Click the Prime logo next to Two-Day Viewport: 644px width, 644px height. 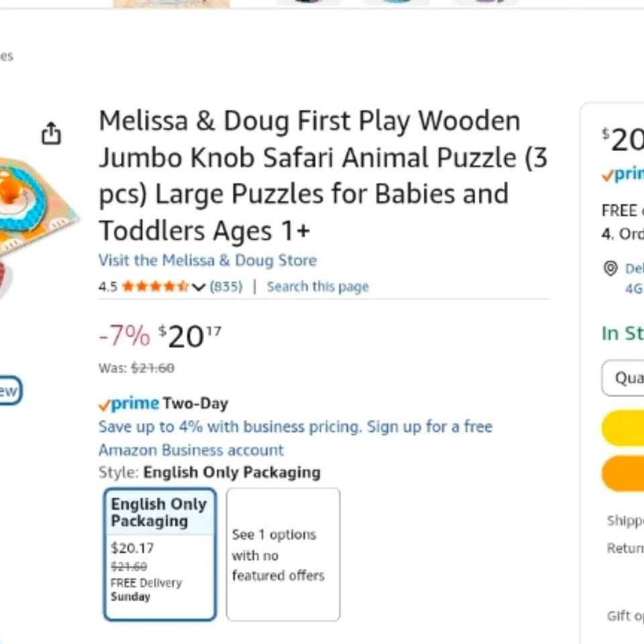pos(129,404)
